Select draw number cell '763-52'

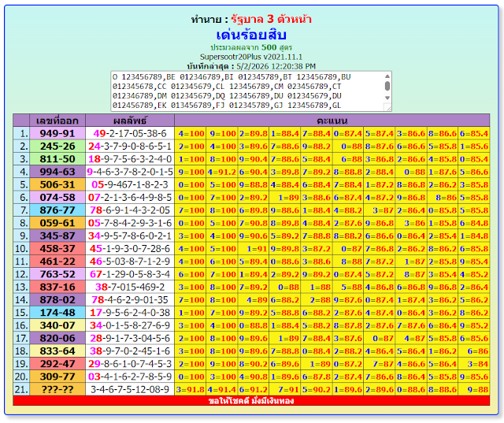click(57, 274)
